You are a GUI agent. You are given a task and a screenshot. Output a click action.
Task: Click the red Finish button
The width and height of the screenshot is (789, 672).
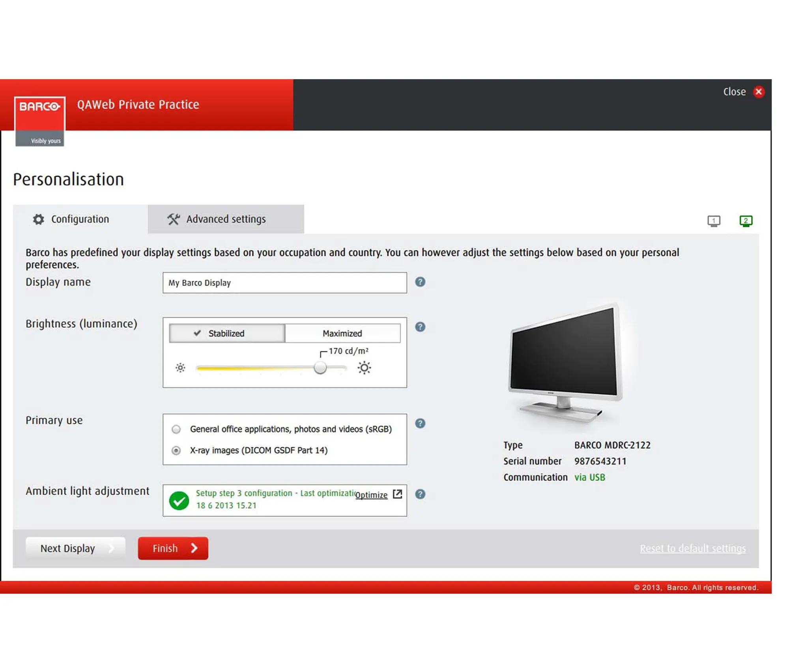(x=173, y=549)
